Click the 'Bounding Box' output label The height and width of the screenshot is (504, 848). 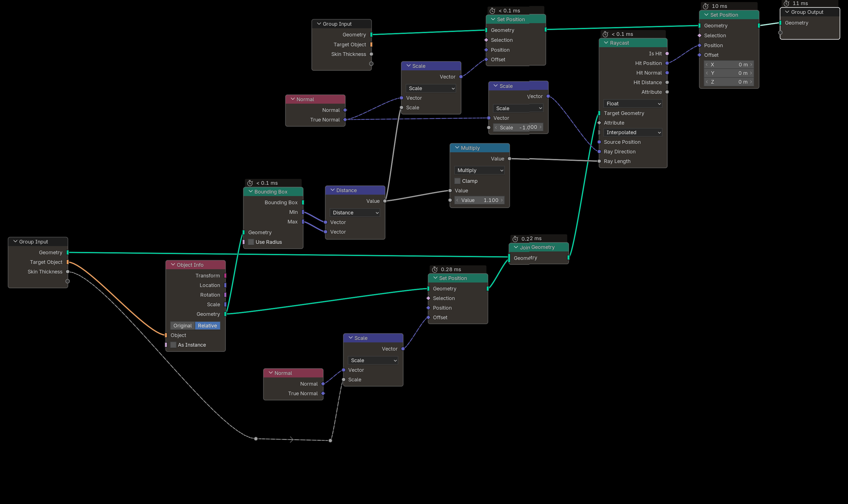281,202
